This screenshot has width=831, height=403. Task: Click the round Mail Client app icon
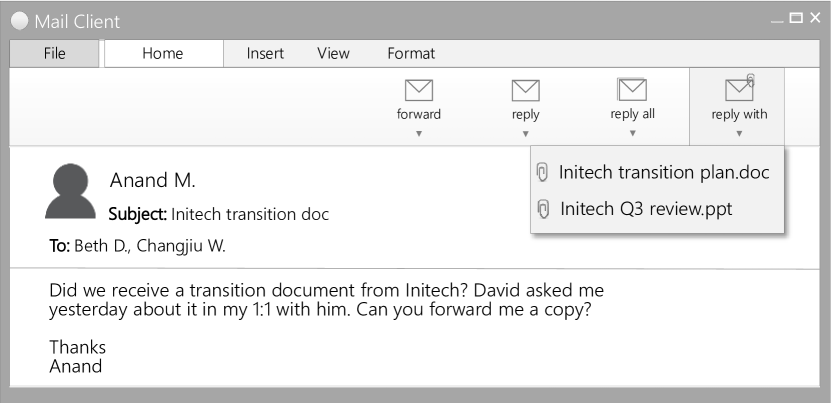pyautogui.click(x=20, y=21)
